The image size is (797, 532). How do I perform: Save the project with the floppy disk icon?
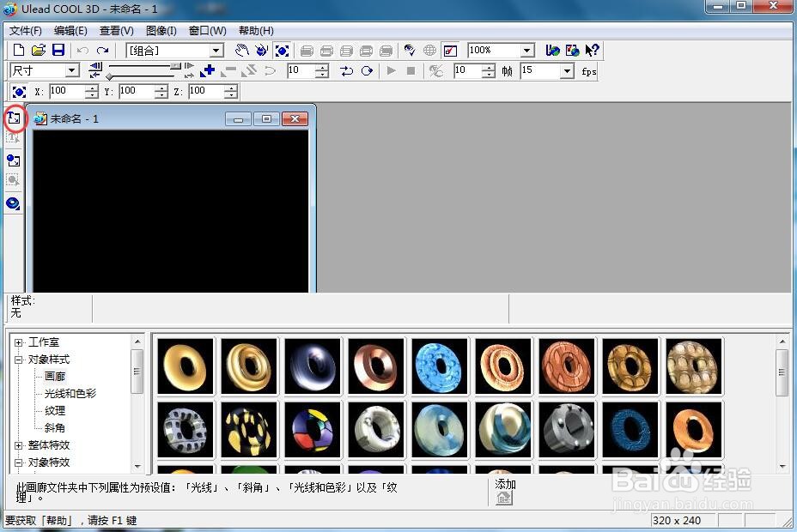click(x=58, y=50)
